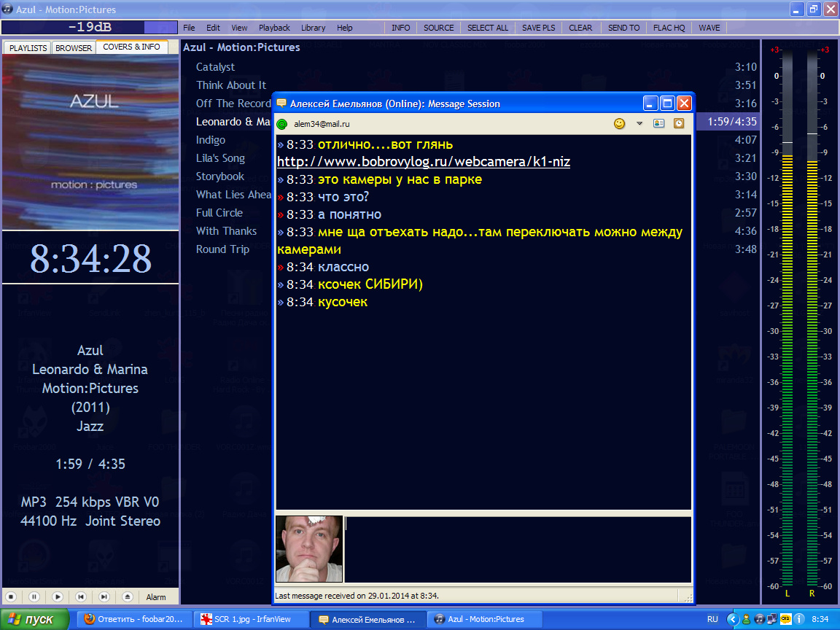Open message history clock icon

pyautogui.click(x=679, y=124)
